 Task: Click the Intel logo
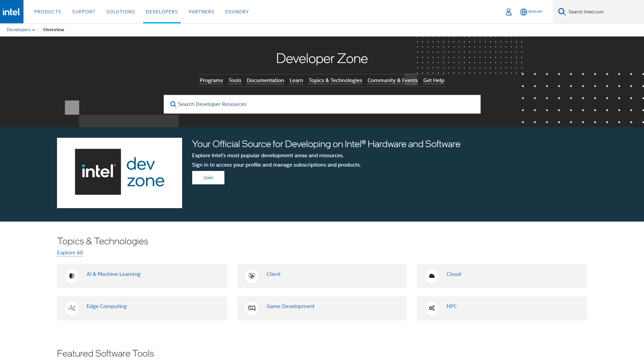[x=11, y=11]
